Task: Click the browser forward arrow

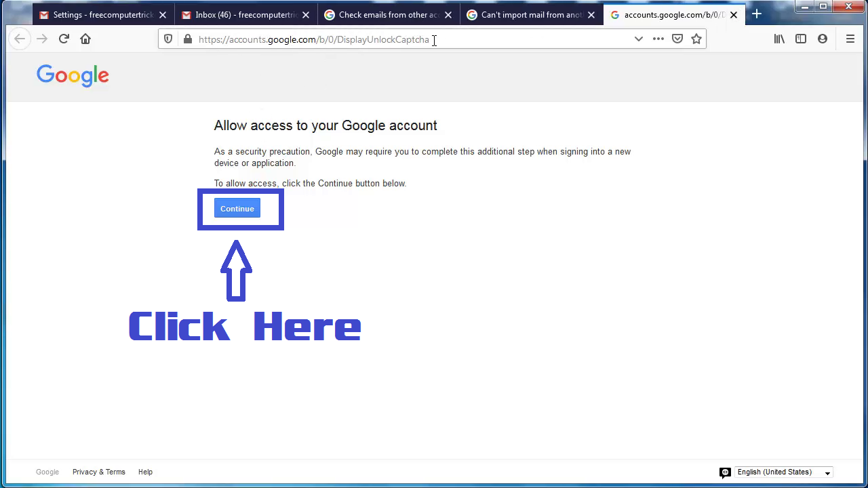Action: coord(42,39)
